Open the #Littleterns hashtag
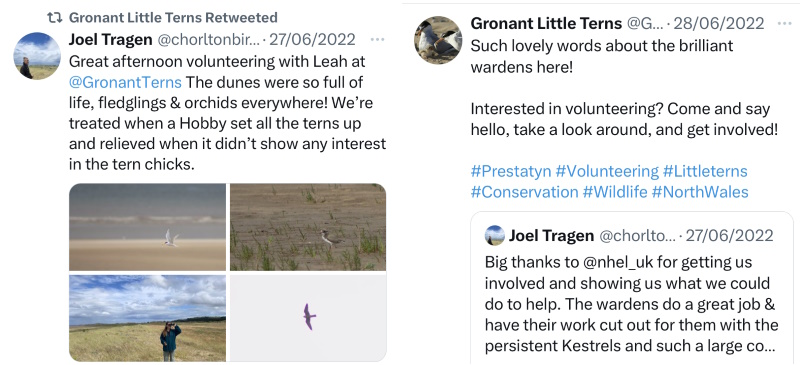The height and width of the screenshot is (365, 800). click(x=705, y=171)
